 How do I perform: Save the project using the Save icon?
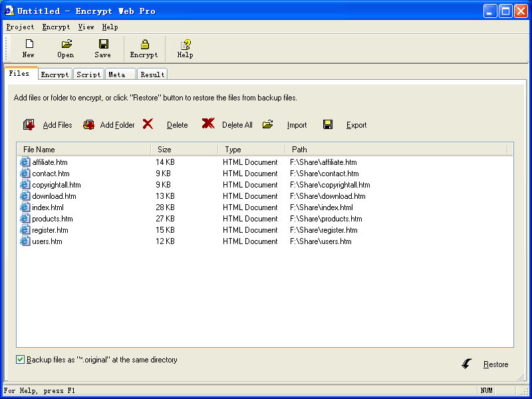103,45
